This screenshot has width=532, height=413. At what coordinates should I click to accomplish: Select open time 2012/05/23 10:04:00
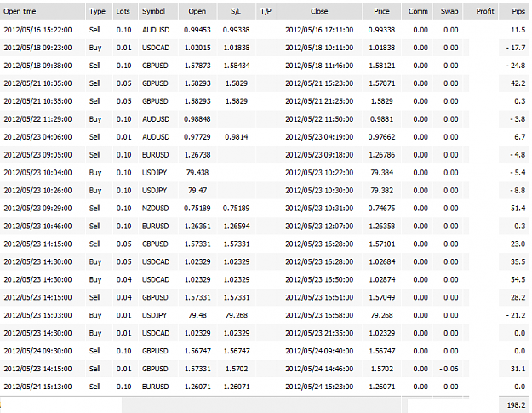[37, 173]
